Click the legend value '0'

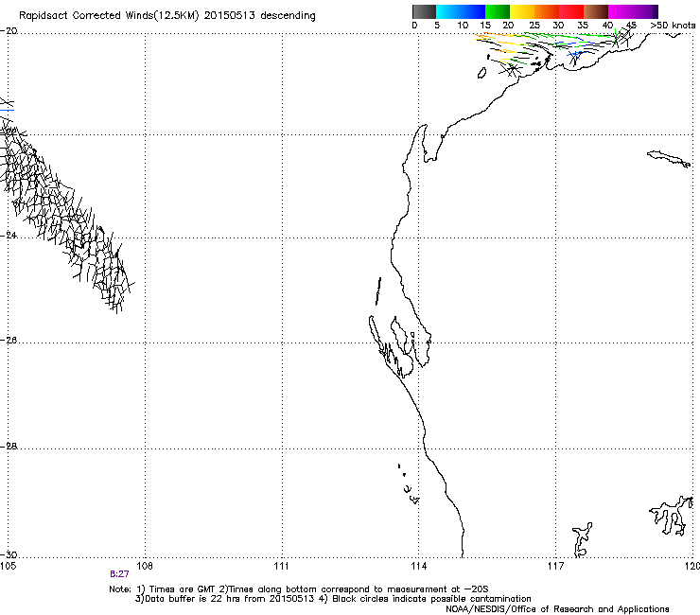click(414, 26)
